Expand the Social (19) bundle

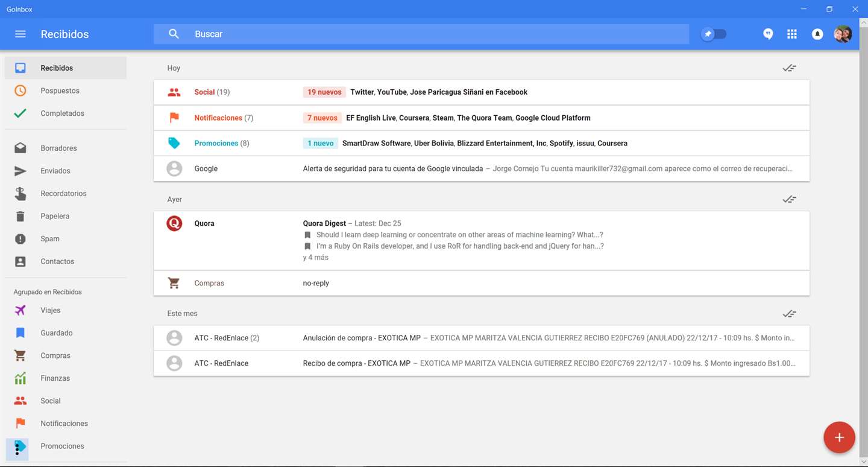coord(482,92)
